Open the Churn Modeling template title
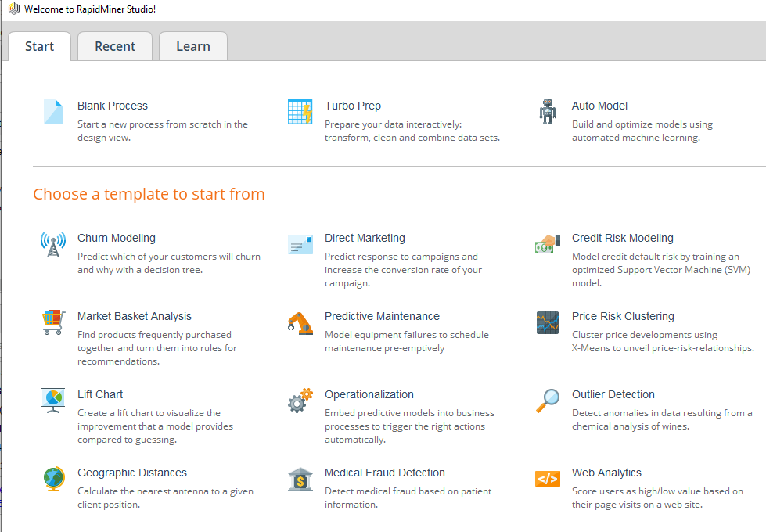 [117, 238]
